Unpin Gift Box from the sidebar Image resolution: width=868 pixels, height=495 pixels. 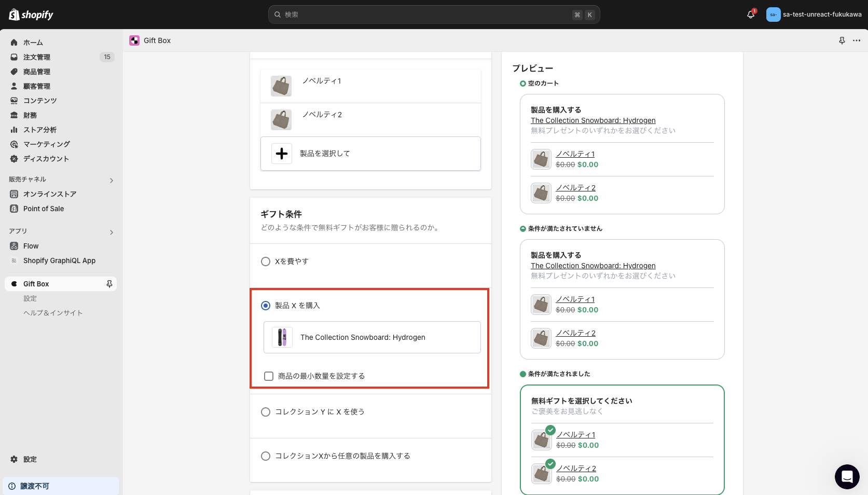pyautogui.click(x=109, y=283)
